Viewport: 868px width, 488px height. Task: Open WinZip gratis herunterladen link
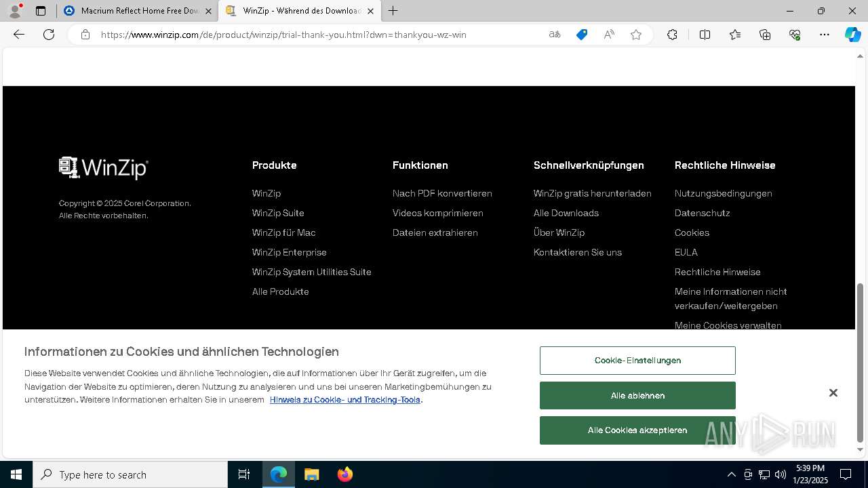(592, 193)
